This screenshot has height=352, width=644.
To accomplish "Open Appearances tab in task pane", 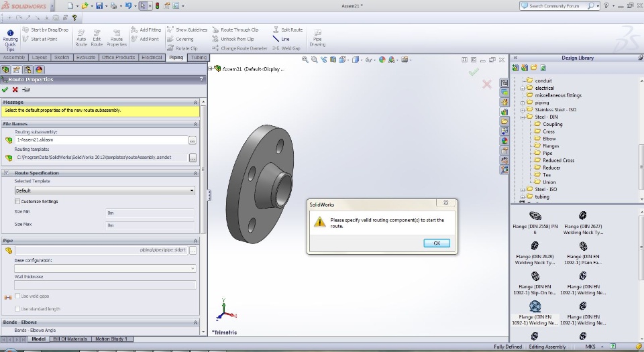I will pos(504,140).
